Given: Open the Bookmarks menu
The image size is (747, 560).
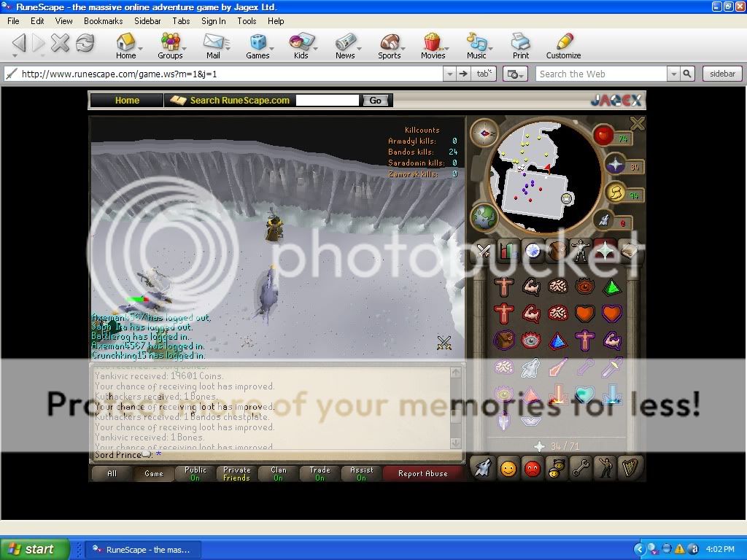Looking at the screenshot, I should pos(103,21).
